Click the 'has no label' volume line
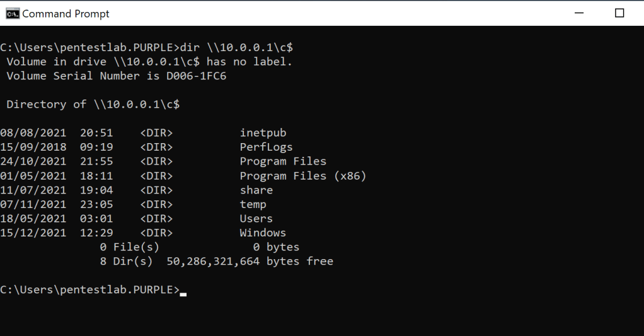644x336 pixels. point(149,62)
